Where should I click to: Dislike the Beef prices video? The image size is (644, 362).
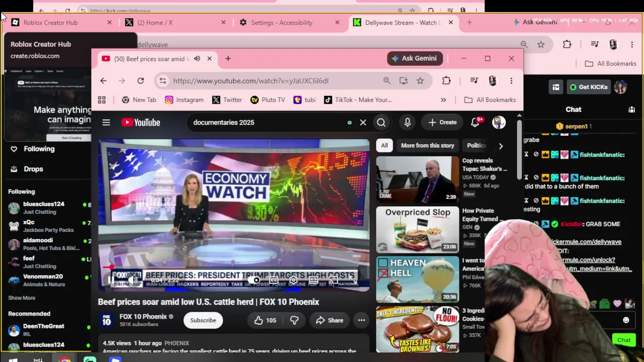[x=294, y=320]
